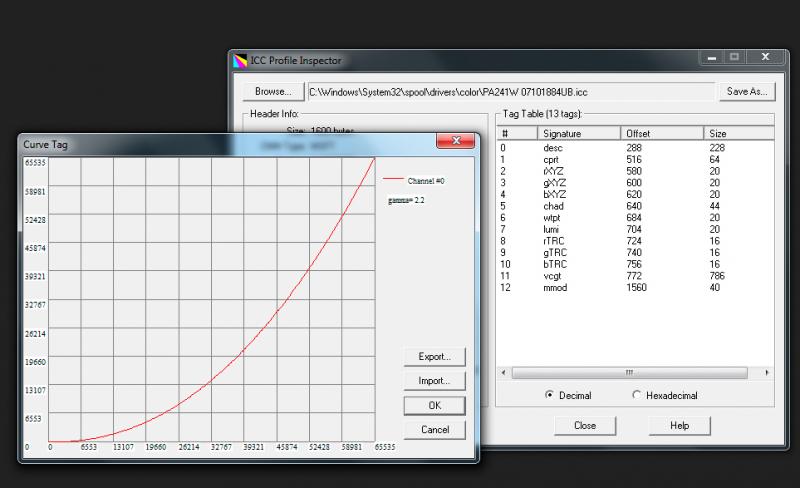Close the Curve Tag dialog
The height and width of the screenshot is (488, 800).
pyautogui.click(x=456, y=140)
